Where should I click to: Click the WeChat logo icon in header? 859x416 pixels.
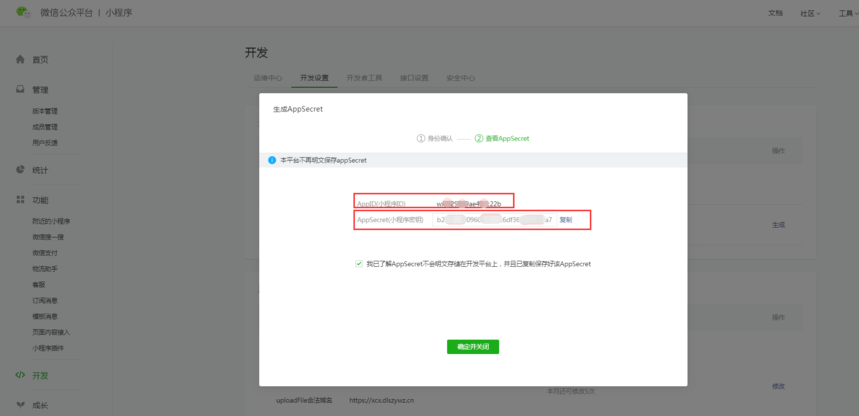tap(23, 13)
